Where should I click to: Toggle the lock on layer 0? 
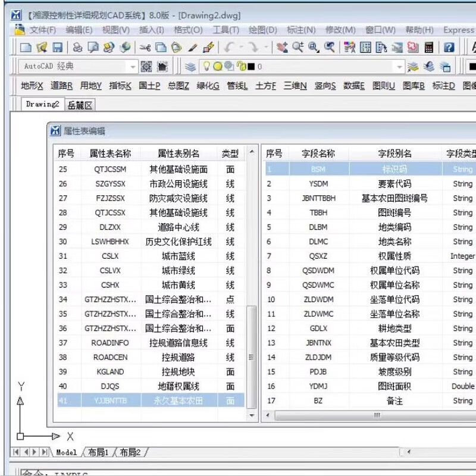click(241, 67)
